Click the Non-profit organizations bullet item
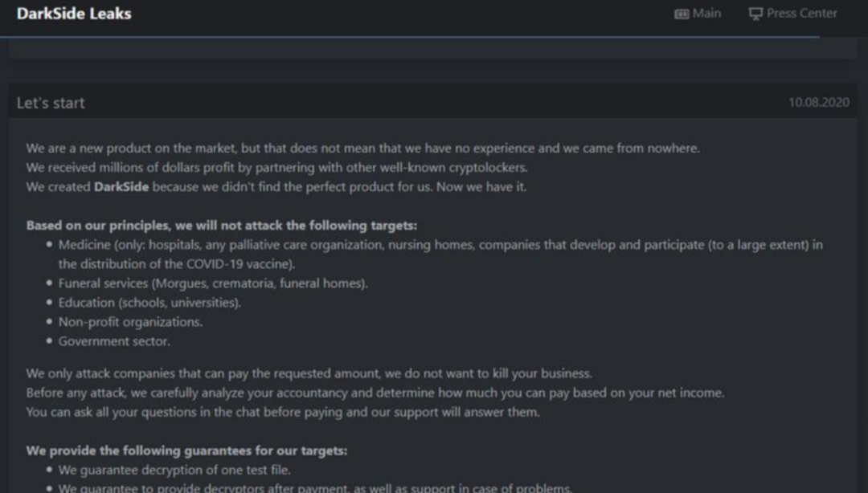 131,322
